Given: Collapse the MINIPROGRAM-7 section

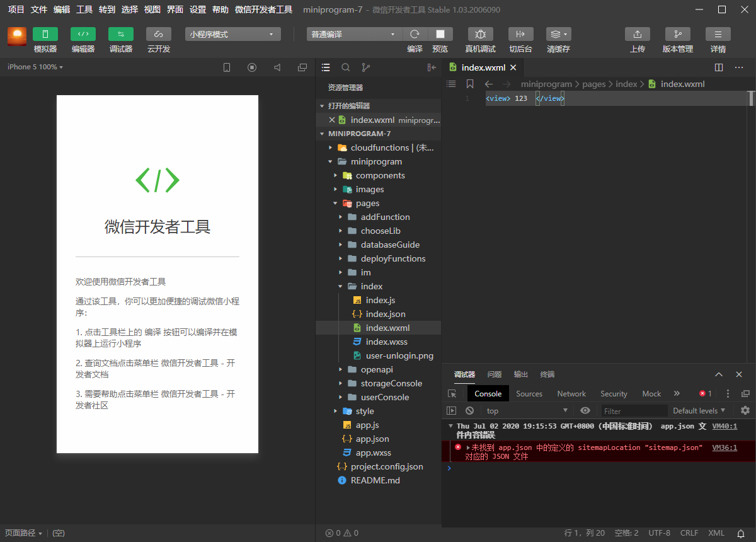Looking at the screenshot, I should tap(378, 134).
